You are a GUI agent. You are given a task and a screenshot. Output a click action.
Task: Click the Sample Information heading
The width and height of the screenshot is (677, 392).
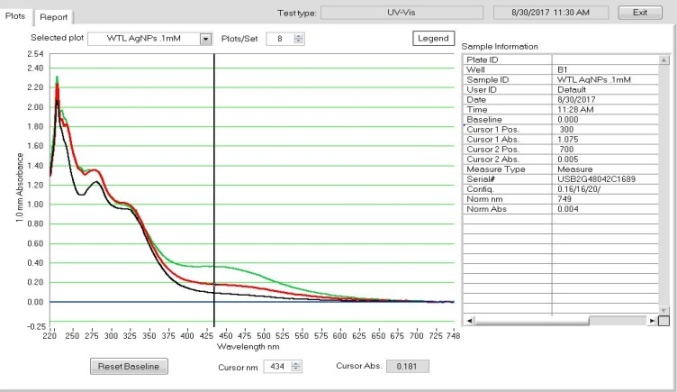point(500,47)
